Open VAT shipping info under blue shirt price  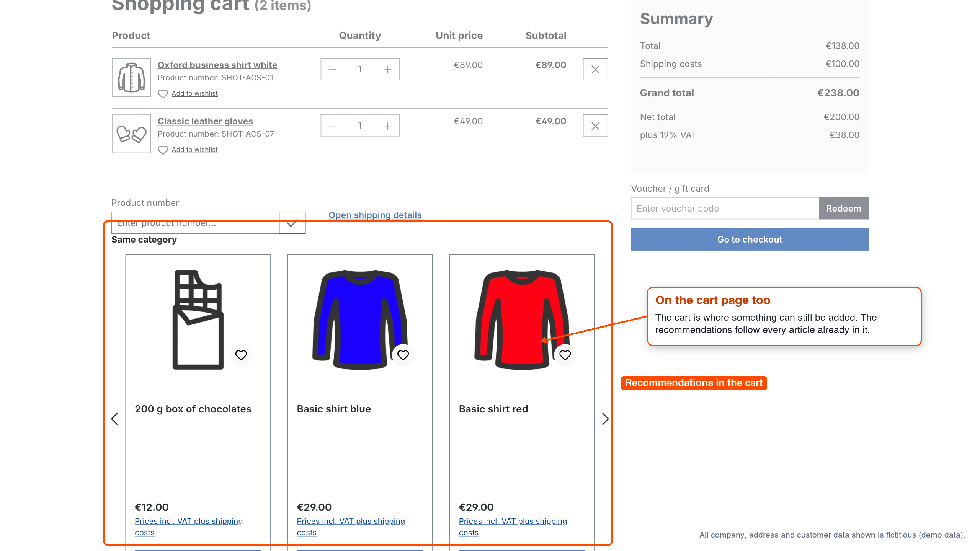351,527
